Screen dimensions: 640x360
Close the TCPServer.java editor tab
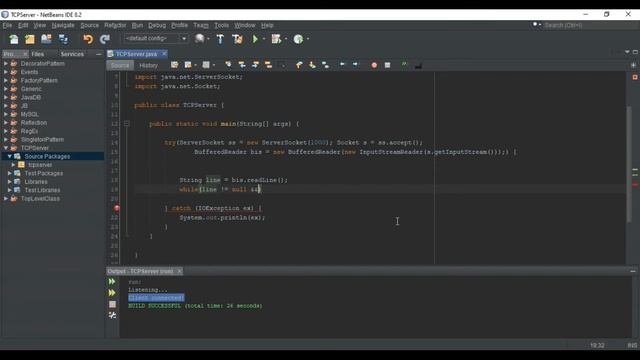click(x=164, y=53)
